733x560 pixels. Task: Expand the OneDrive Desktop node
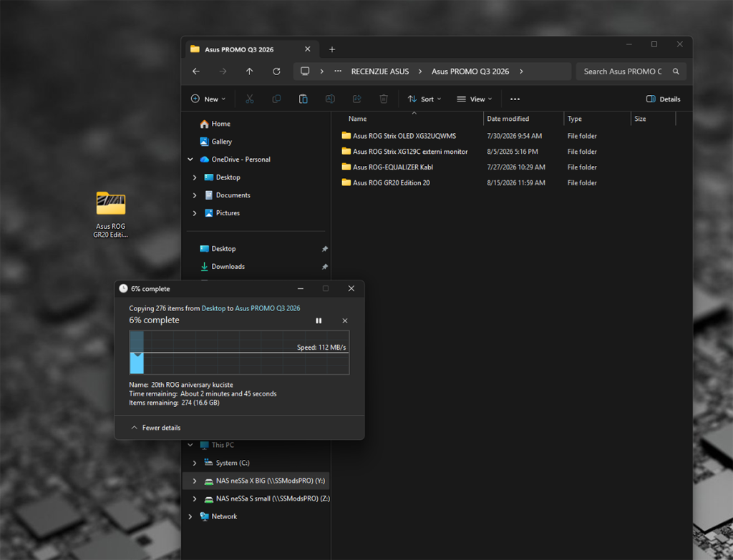pyautogui.click(x=195, y=177)
